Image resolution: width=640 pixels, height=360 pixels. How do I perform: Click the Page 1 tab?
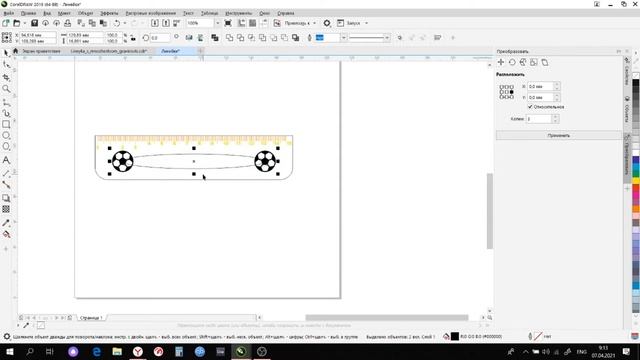[x=91, y=318]
